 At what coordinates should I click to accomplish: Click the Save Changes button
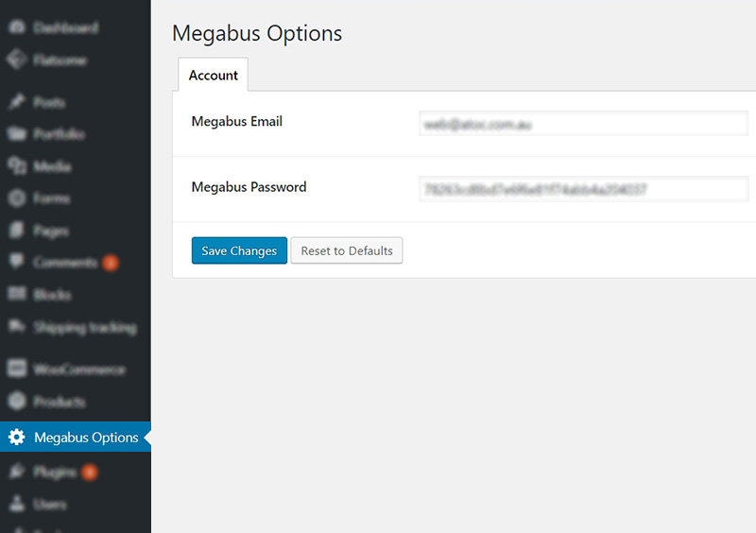tap(239, 250)
